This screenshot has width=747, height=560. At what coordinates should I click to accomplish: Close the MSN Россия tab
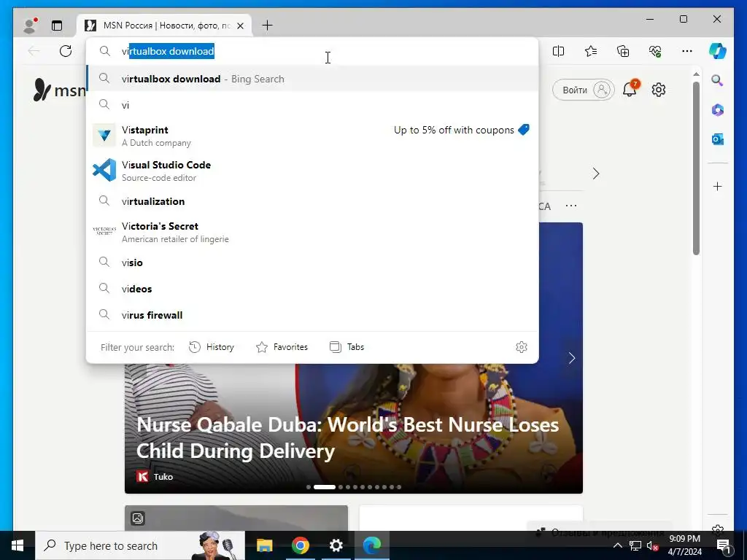pyautogui.click(x=241, y=26)
